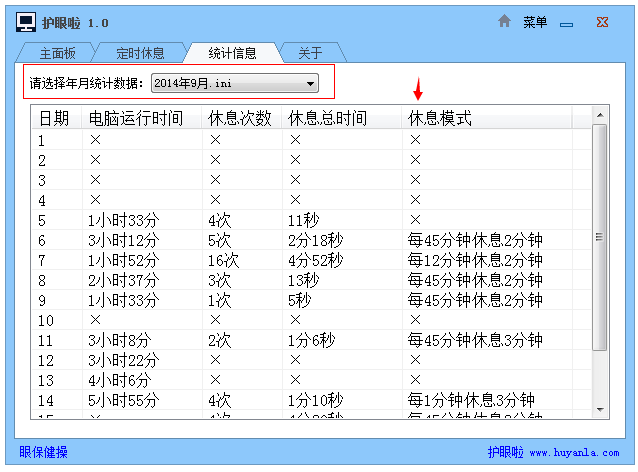Click the 休息模式 column header

[x=440, y=119]
